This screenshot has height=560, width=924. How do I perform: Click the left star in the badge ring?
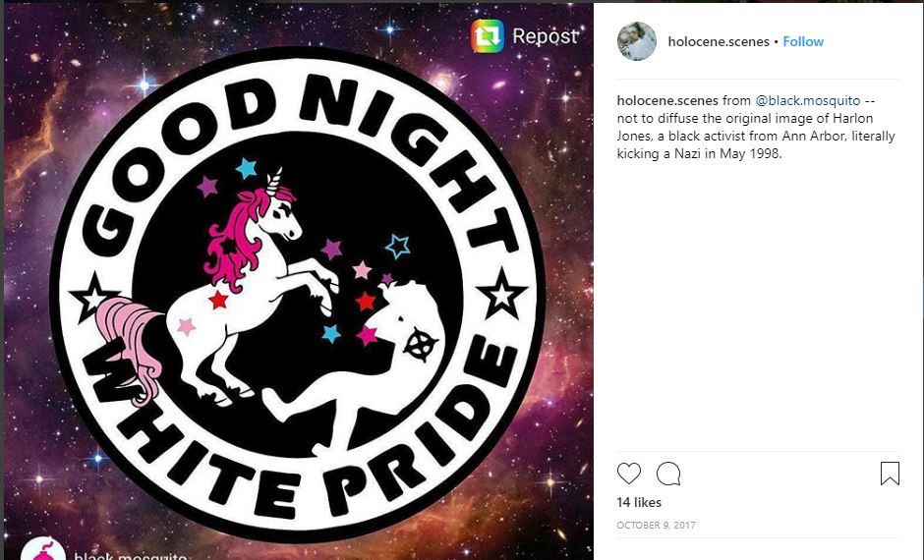[93, 298]
